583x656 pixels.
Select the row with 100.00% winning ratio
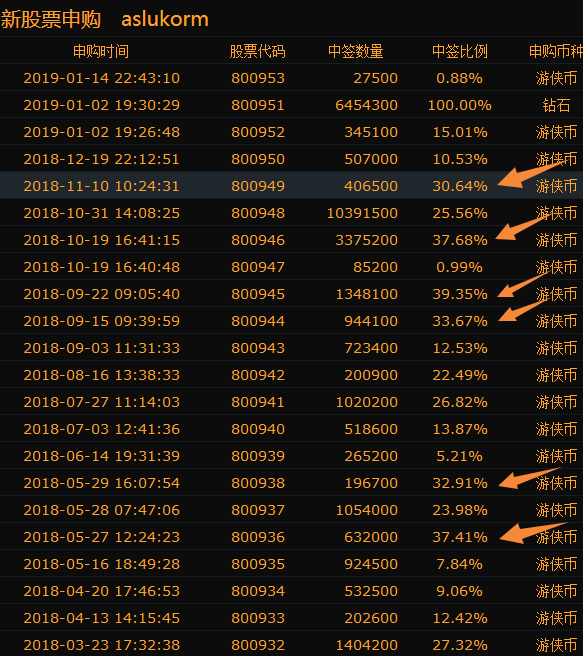pos(292,105)
